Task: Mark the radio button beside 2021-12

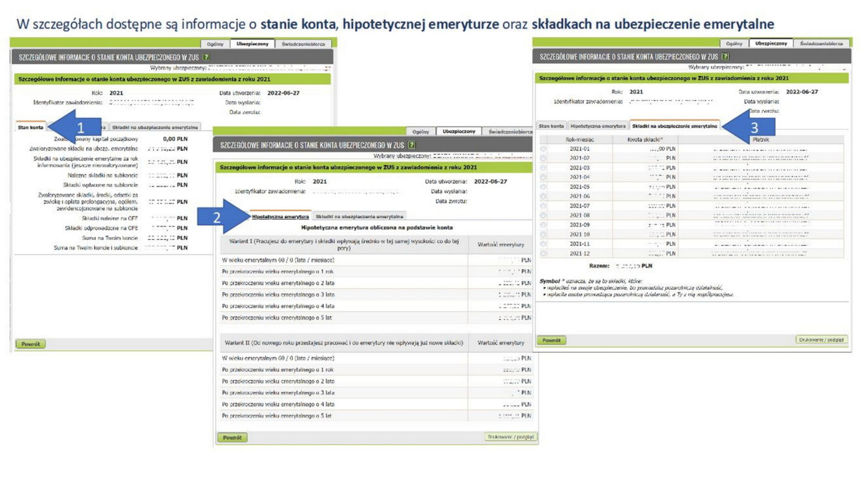Action: pos(543,253)
